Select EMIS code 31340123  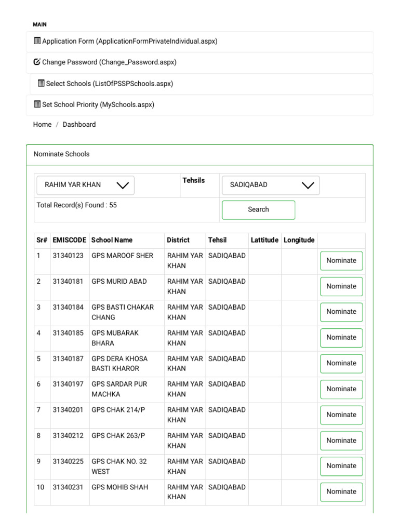coord(68,256)
